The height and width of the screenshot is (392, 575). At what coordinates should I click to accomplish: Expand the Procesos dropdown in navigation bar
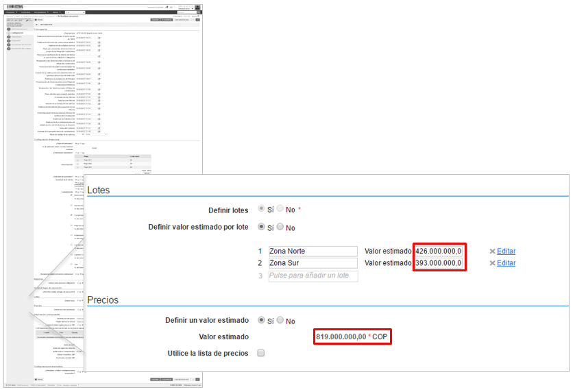point(11,12)
